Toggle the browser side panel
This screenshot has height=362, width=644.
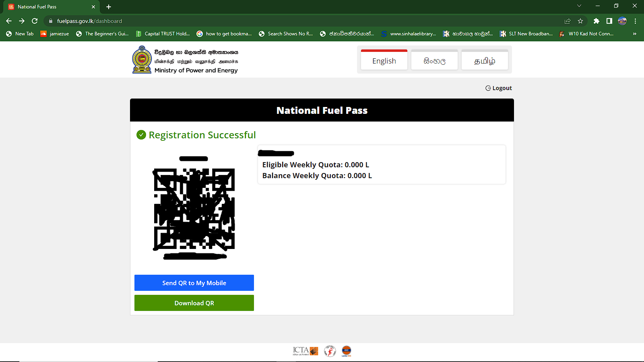point(609,21)
